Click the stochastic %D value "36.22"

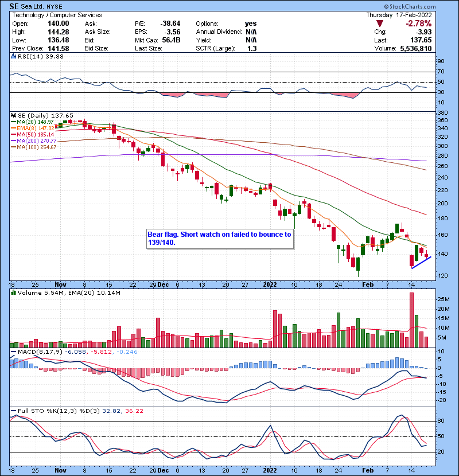[134, 411]
